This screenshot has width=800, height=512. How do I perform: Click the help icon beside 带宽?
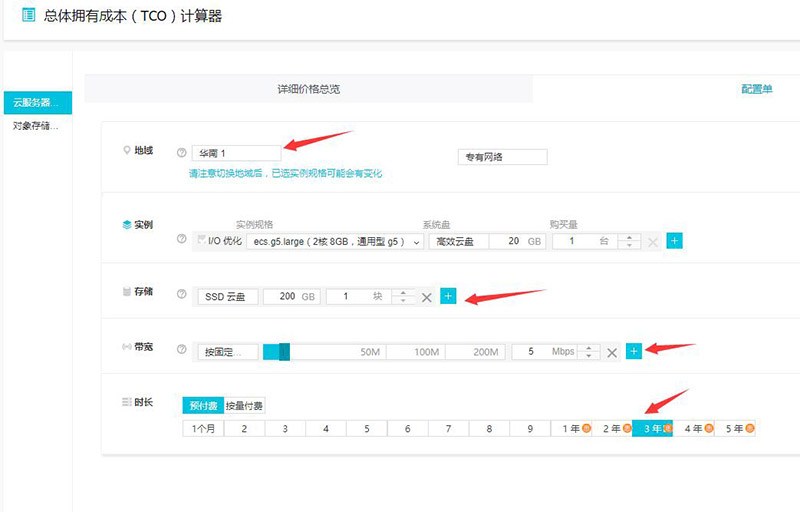point(181,351)
